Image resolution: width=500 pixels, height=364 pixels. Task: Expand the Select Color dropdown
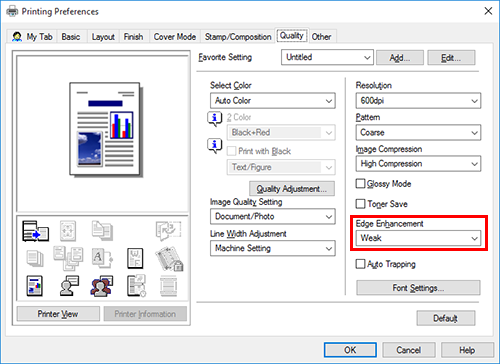(x=273, y=101)
